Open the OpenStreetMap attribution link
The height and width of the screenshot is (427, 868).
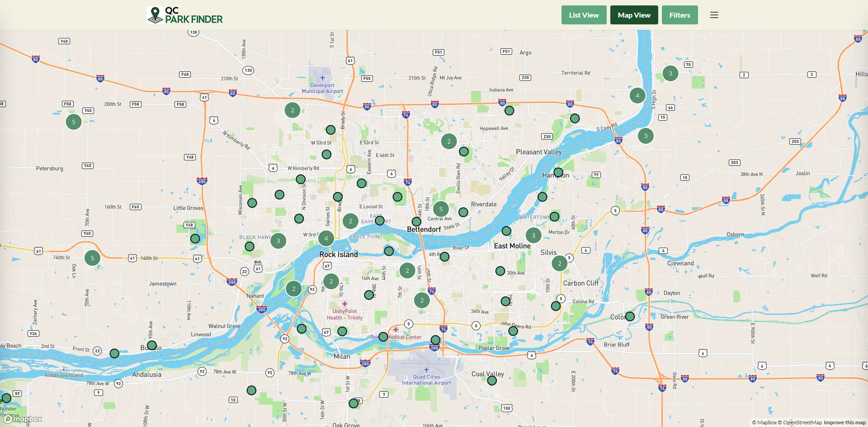click(x=800, y=422)
